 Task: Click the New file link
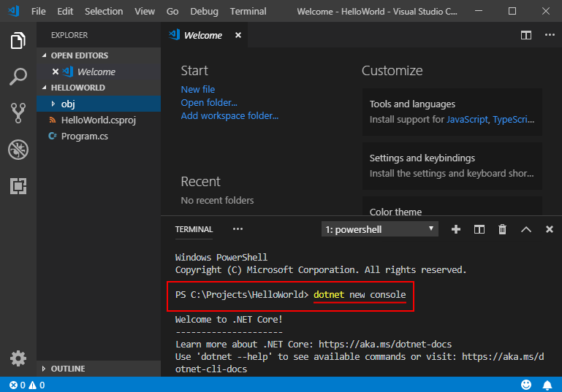(x=197, y=89)
